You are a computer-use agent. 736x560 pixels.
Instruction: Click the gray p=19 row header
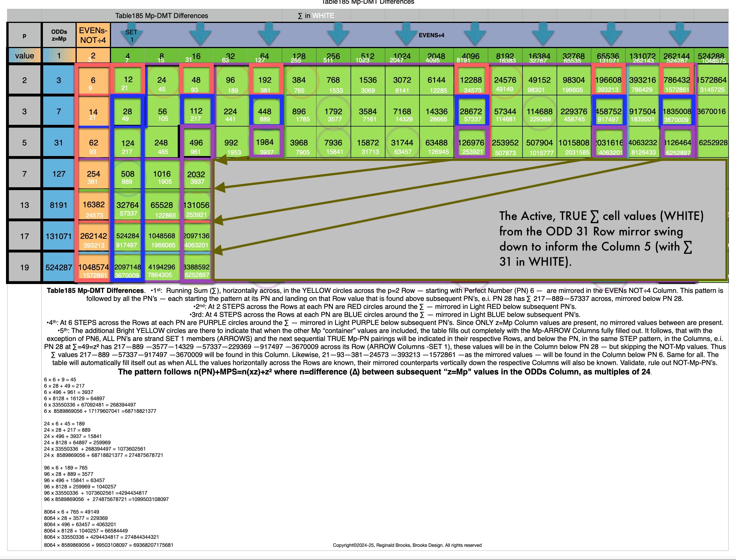pyautogui.click(x=25, y=267)
